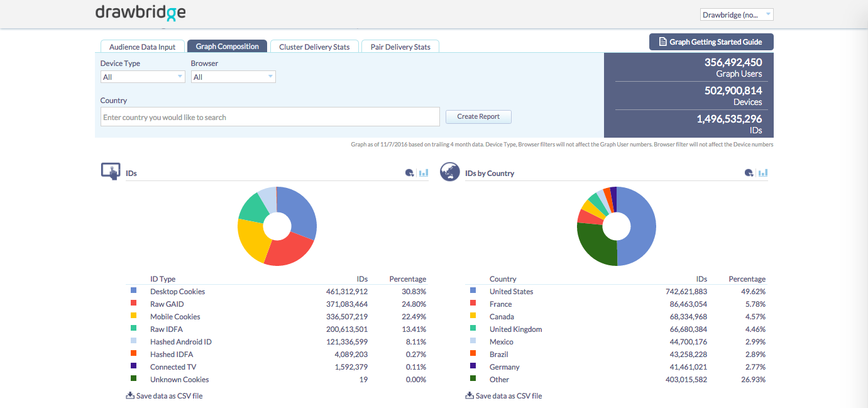Click the Canada row label

[x=502, y=317]
